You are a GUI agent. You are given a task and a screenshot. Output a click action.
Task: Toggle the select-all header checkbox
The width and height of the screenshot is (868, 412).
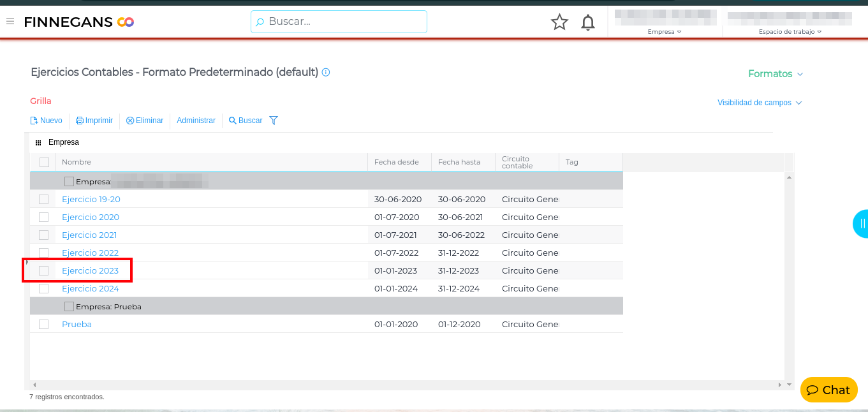pyautogui.click(x=44, y=162)
